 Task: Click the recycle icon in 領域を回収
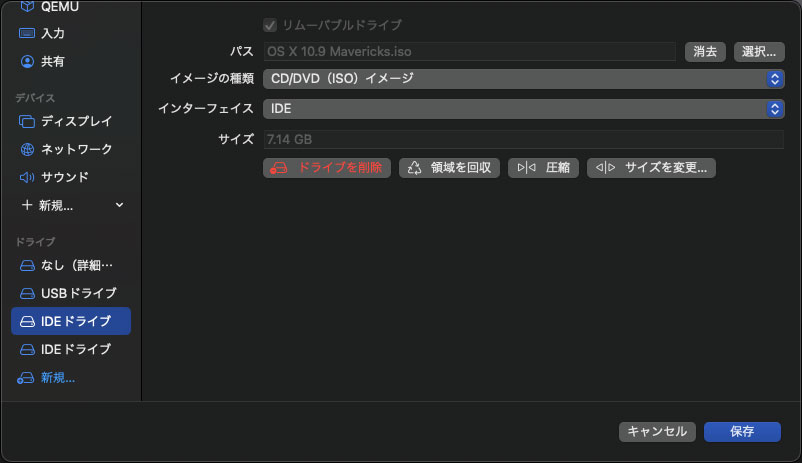click(414, 168)
